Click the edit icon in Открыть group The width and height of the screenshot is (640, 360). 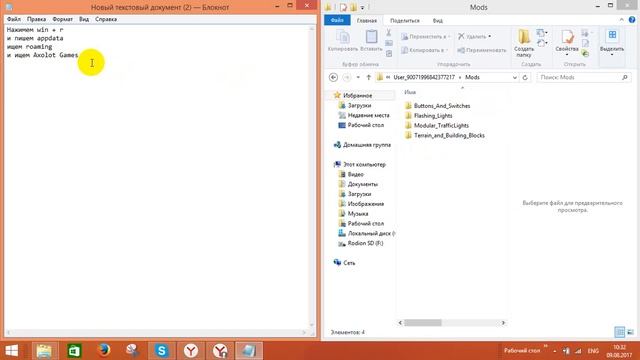coord(585,43)
